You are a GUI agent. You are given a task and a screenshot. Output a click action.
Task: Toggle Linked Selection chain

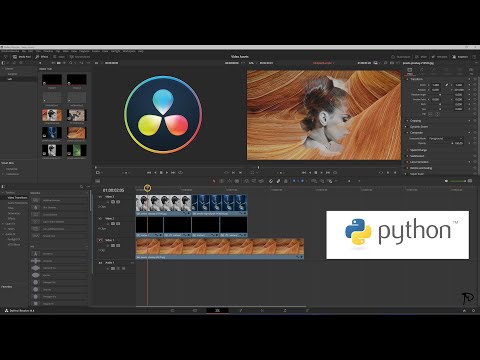pos(278,181)
